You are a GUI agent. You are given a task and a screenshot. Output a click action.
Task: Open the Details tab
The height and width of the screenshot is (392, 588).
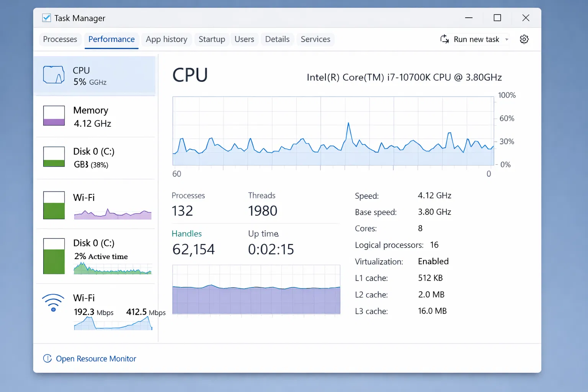pos(277,39)
